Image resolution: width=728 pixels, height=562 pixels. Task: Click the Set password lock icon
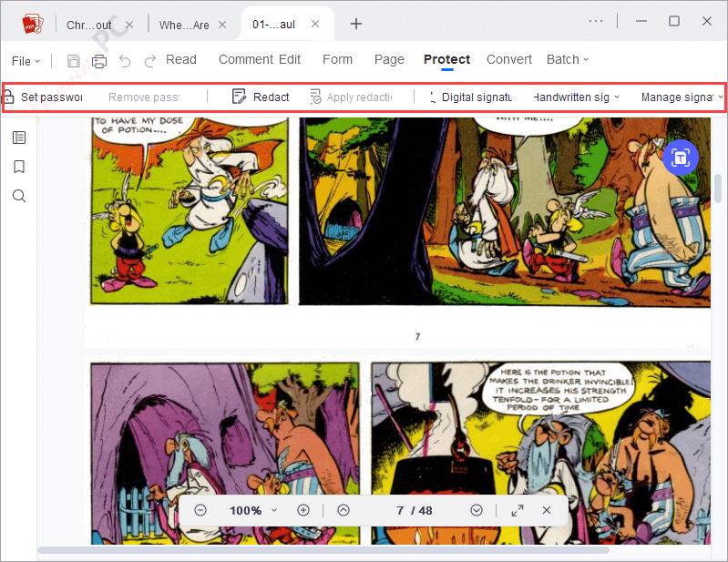(x=8, y=97)
